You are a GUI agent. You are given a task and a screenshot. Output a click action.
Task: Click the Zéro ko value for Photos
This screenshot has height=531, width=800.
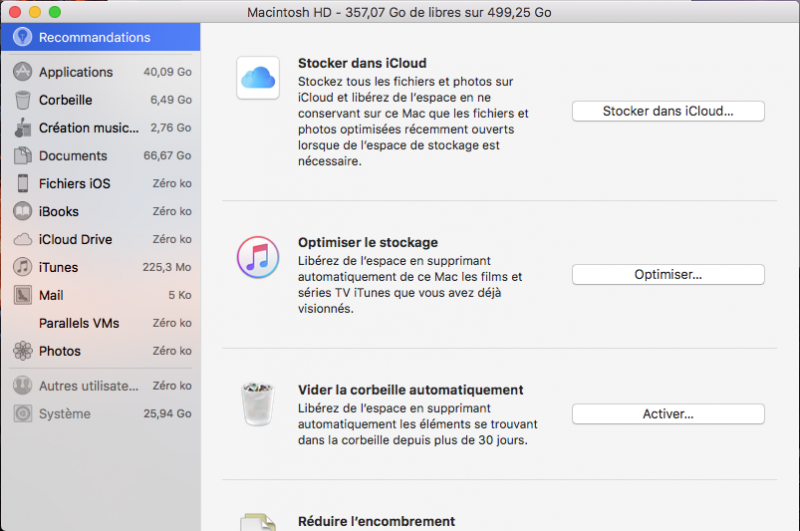pos(172,351)
